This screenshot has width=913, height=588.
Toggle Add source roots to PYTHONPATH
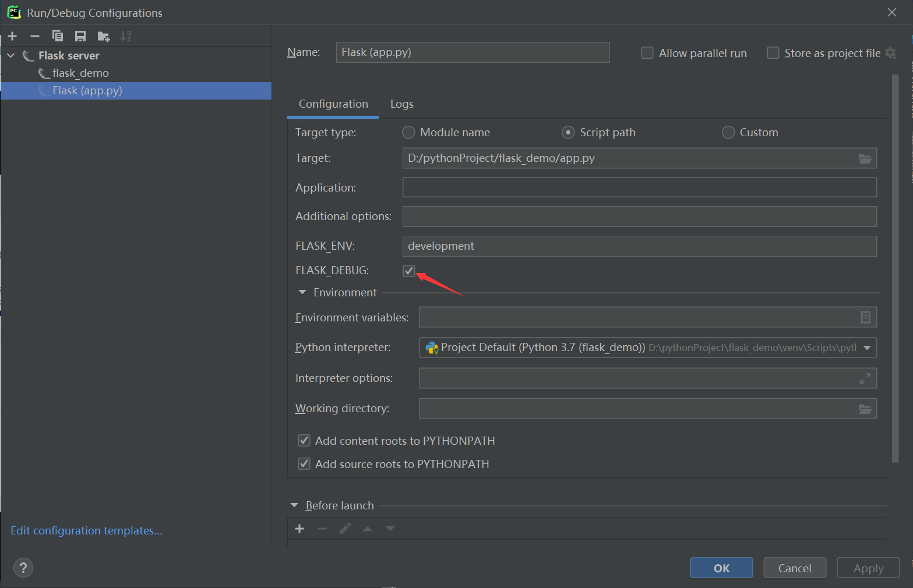click(304, 464)
